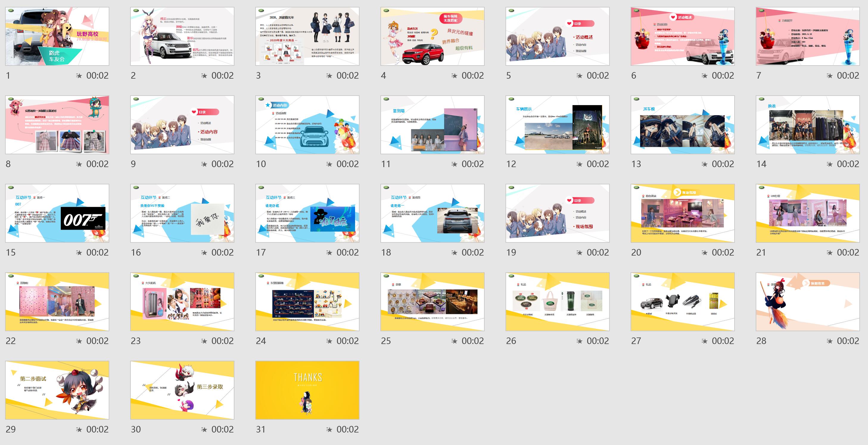
Task: Click the transition star icon under slide 14
Action: pos(829,164)
